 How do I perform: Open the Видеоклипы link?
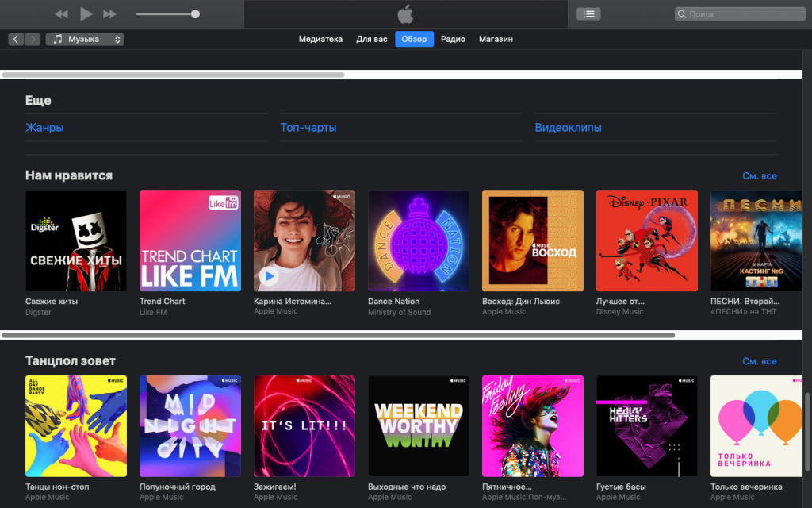pyautogui.click(x=568, y=128)
